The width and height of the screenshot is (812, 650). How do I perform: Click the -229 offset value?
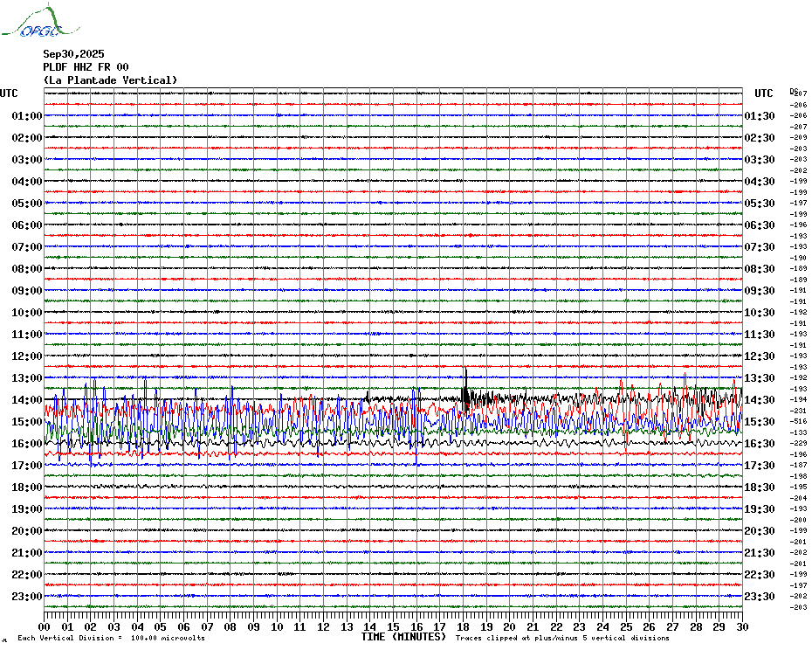(799, 444)
